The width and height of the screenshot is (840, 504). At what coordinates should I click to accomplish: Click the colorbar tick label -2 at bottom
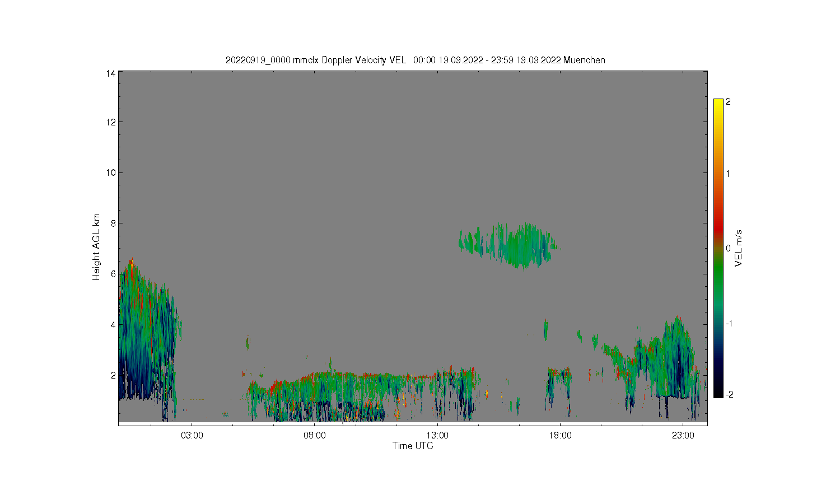(x=729, y=395)
